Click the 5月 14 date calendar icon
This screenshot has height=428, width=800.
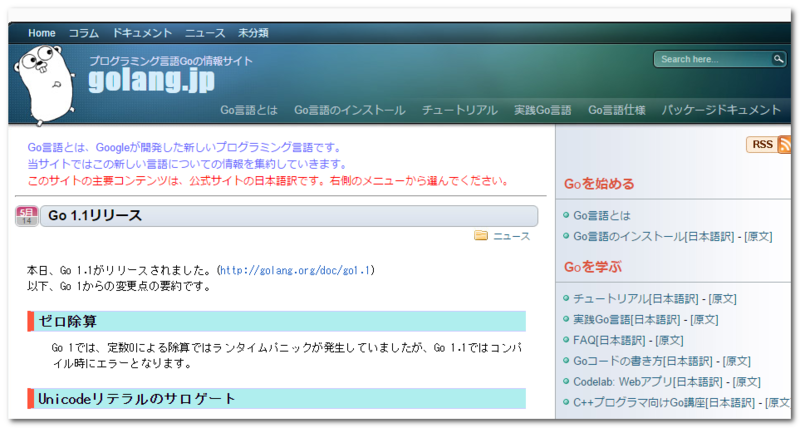click(27, 216)
